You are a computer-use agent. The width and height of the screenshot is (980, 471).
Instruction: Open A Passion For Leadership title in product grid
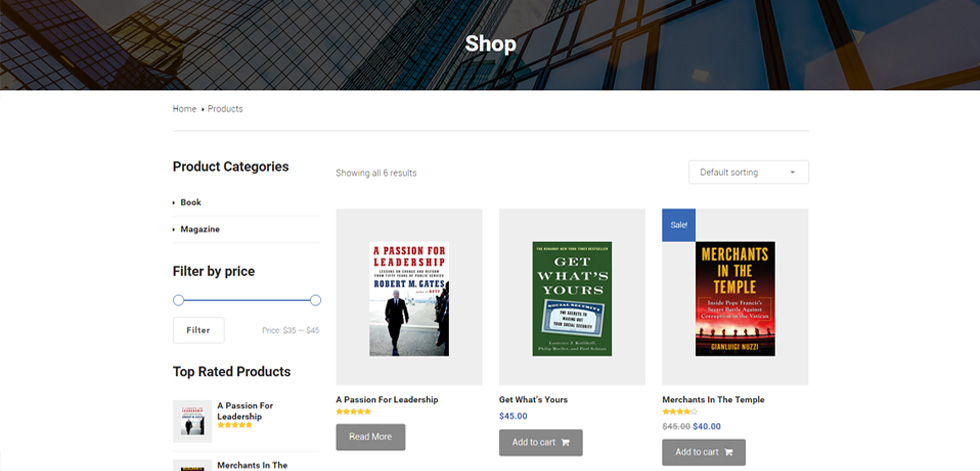click(387, 400)
